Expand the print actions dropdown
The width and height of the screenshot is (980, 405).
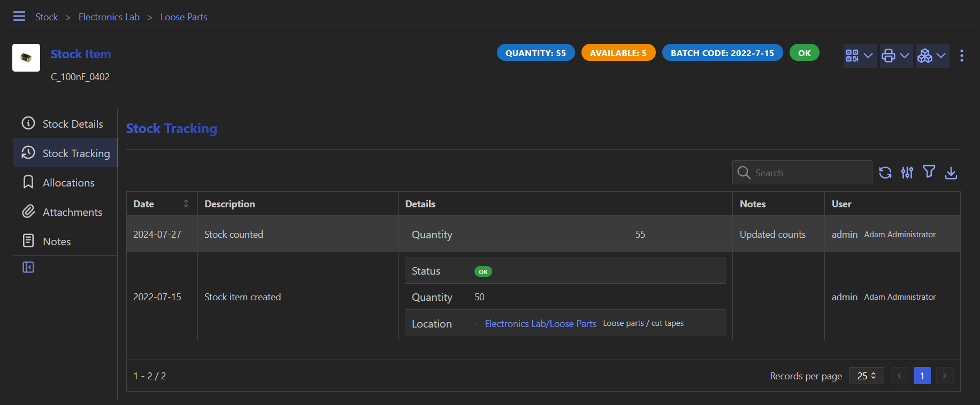[895, 56]
